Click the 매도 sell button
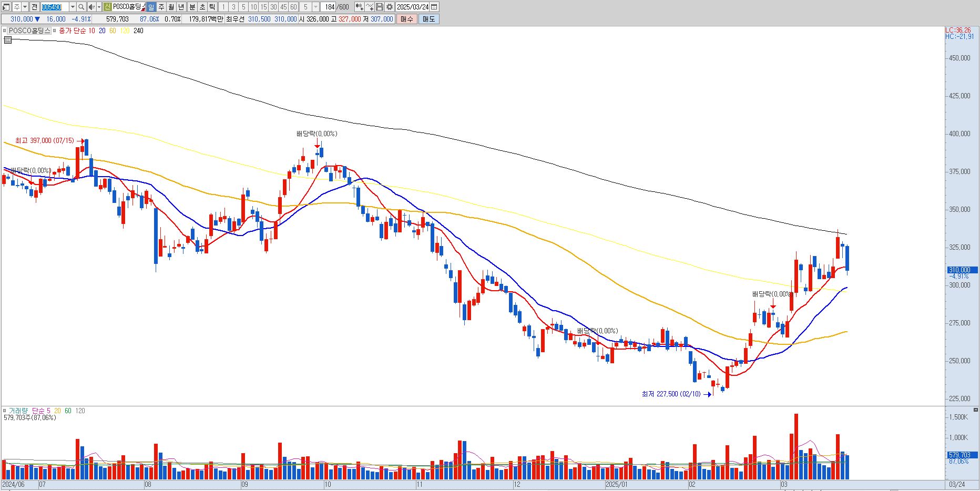 428,19
